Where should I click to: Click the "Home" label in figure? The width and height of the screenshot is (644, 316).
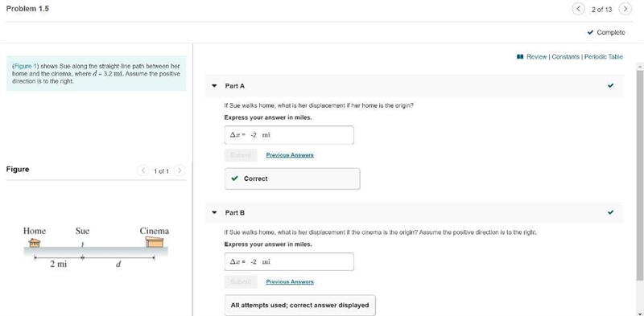click(x=35, y=231)
